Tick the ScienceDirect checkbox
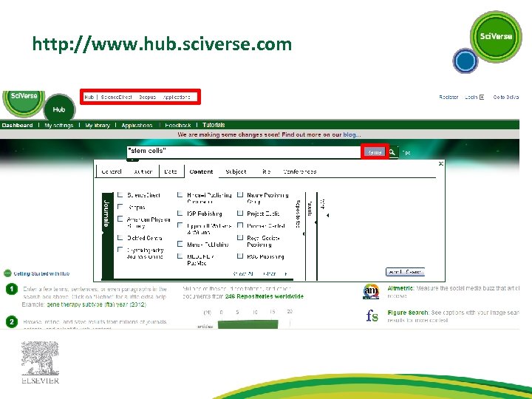Viewport: 532px width, 399px height. coord(120,195)
